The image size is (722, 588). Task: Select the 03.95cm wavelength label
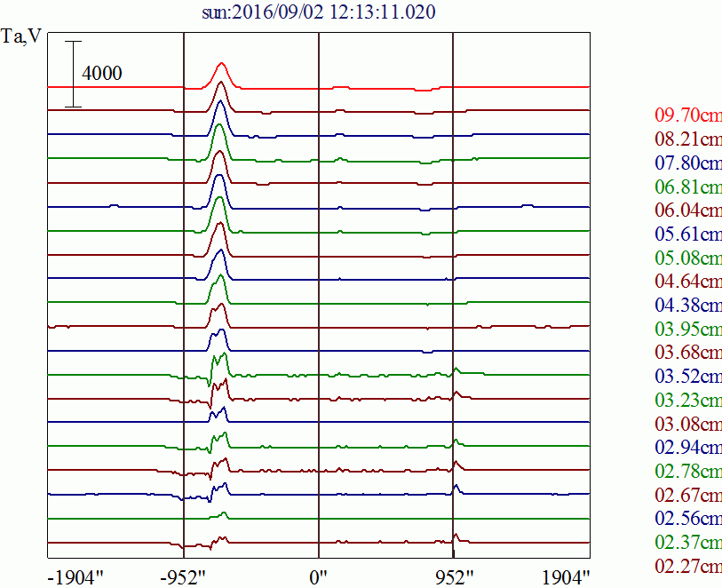[x=688, y=329]
